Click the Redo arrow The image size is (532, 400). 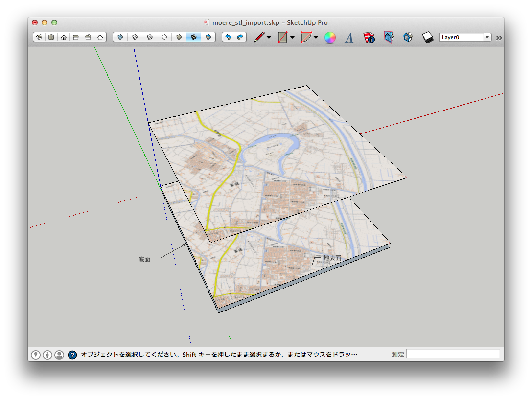(240, 37)
